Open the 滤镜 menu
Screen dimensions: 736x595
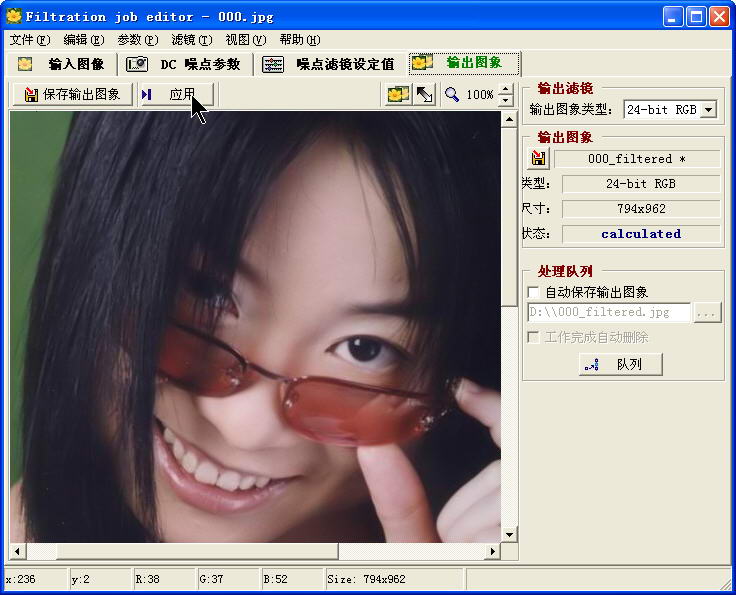(191, 40)
